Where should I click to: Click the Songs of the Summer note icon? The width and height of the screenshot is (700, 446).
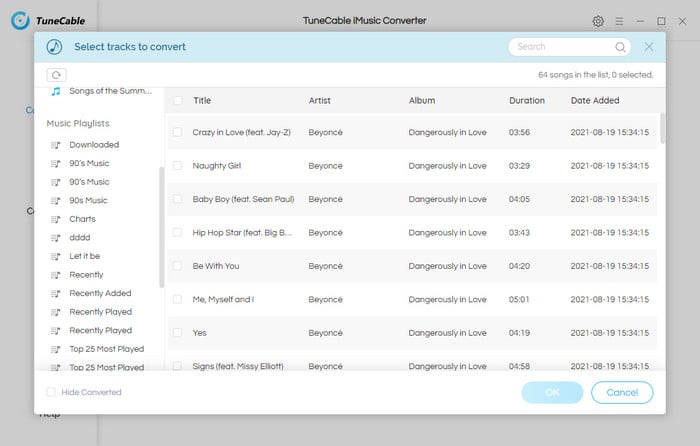coord(56,91)
